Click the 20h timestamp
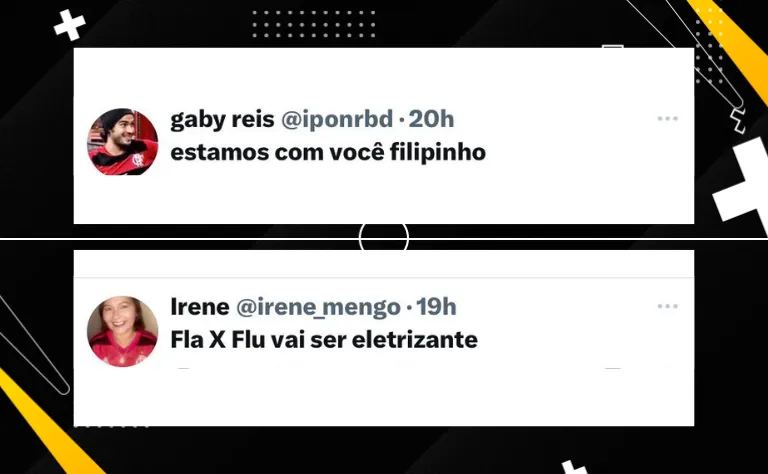 [x=431, y=119]
